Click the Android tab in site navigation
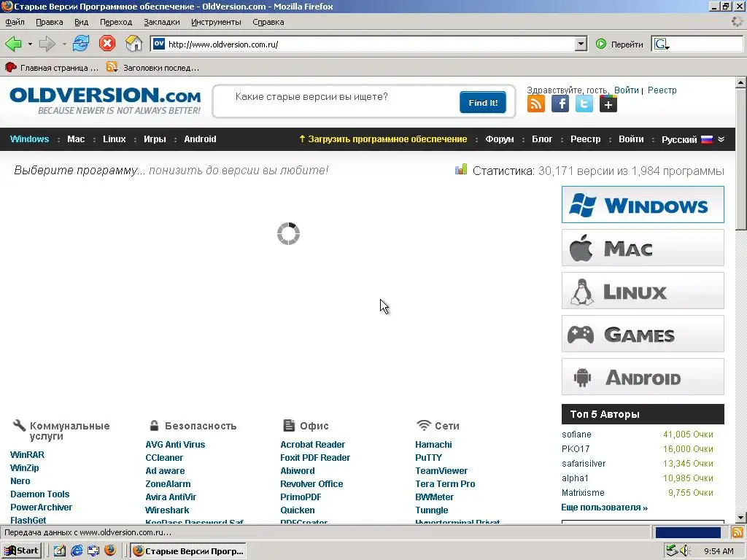Image resolution: width=747 pixels, height=560 pixels. (200, 139)
